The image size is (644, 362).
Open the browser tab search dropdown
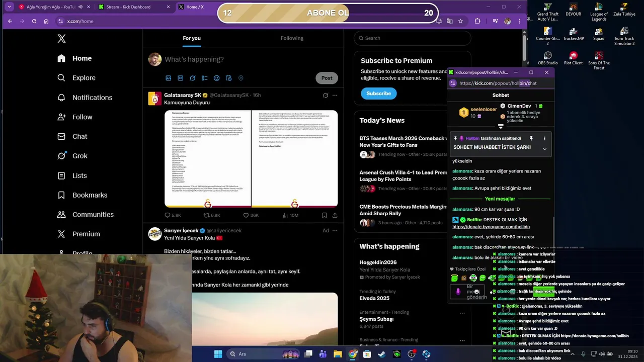9,7
